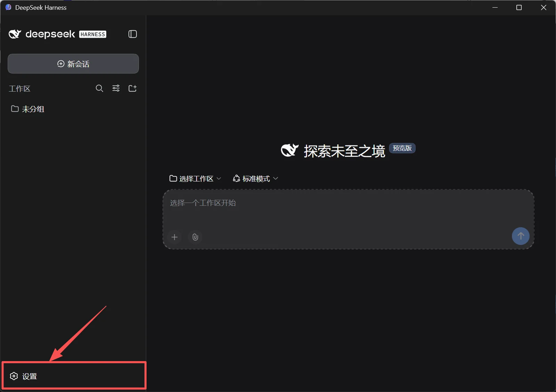This screenshot has height=392, width=556.
Task: Attach a file with the paperclip icon
Action: (195, 237)
